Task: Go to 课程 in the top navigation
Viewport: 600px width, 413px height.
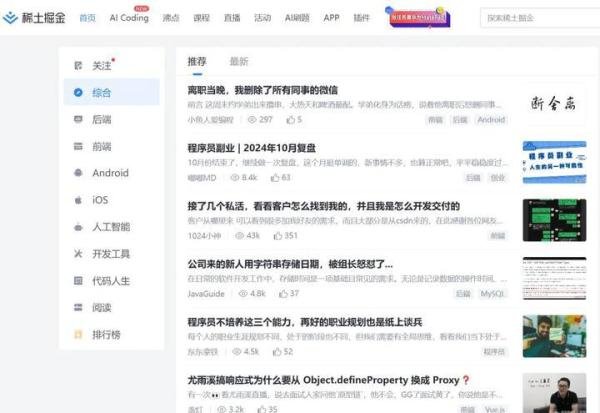Action: click(x=201, y=18)
